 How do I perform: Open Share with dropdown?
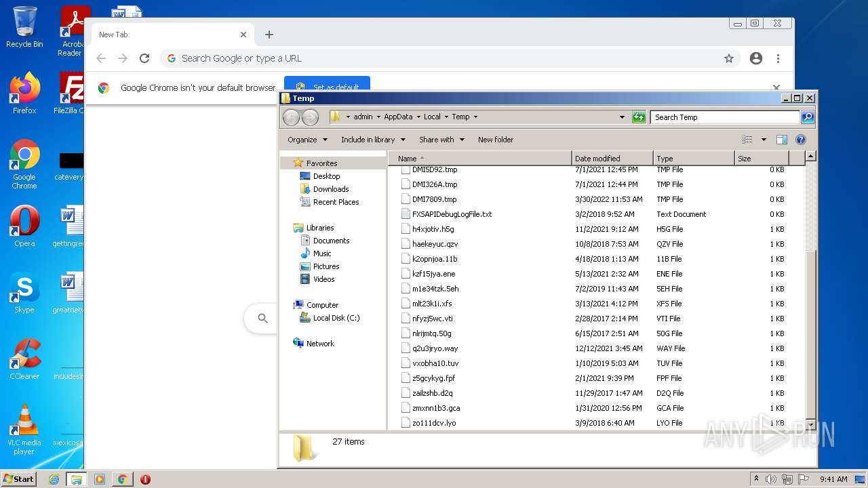pos(441,140)
